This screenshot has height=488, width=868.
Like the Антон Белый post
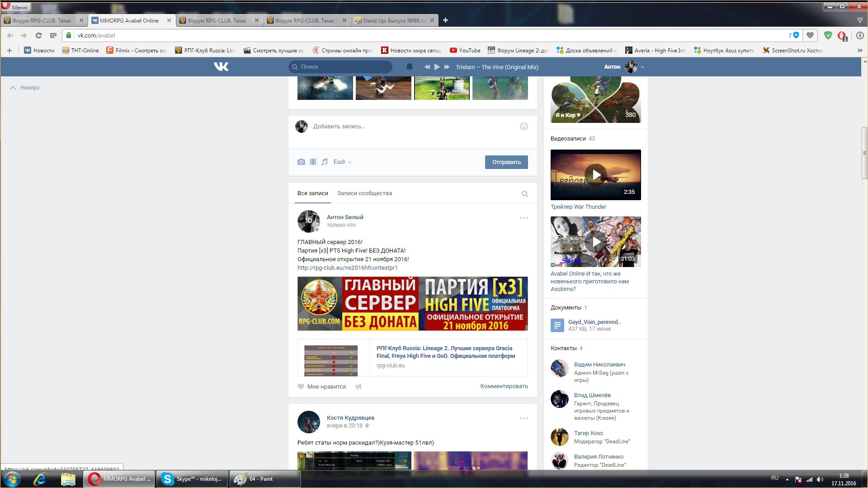[322, 387]
